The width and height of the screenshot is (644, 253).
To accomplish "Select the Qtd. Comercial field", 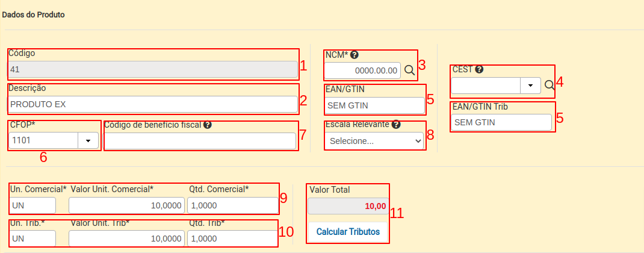I will point(232,205).
